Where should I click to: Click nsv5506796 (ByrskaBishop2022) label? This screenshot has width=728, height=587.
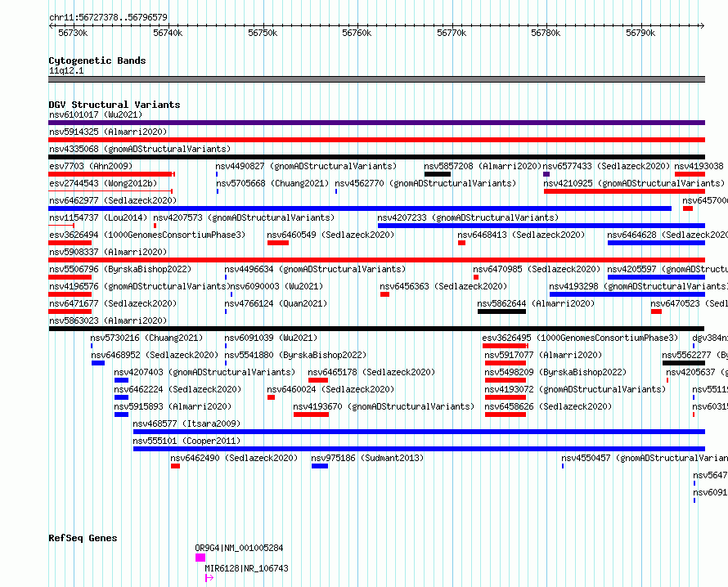120,269
